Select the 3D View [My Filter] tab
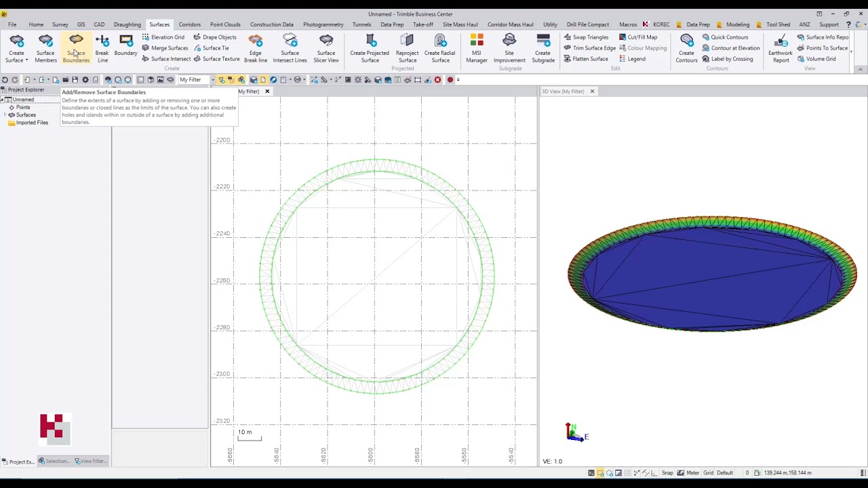The image size is (868, 488). coord(563,91)
